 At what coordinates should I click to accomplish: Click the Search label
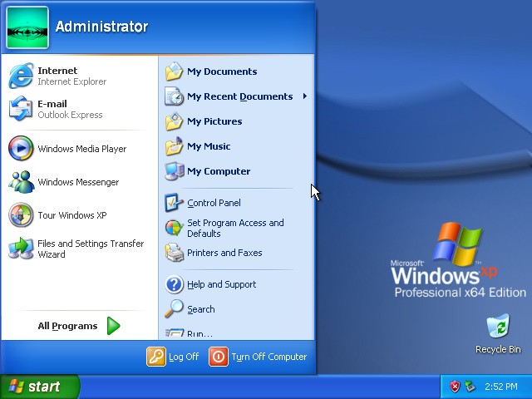201,309
